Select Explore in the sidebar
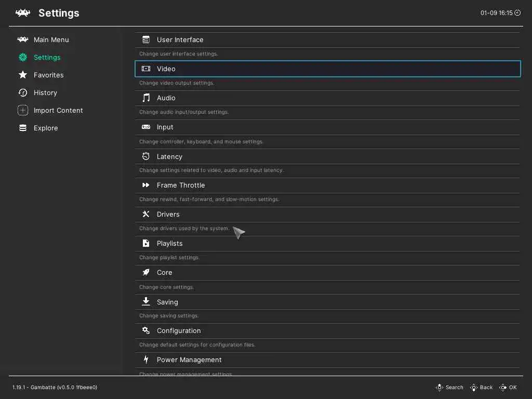Screen dimensions: 532x399 [x=46, y=128]
